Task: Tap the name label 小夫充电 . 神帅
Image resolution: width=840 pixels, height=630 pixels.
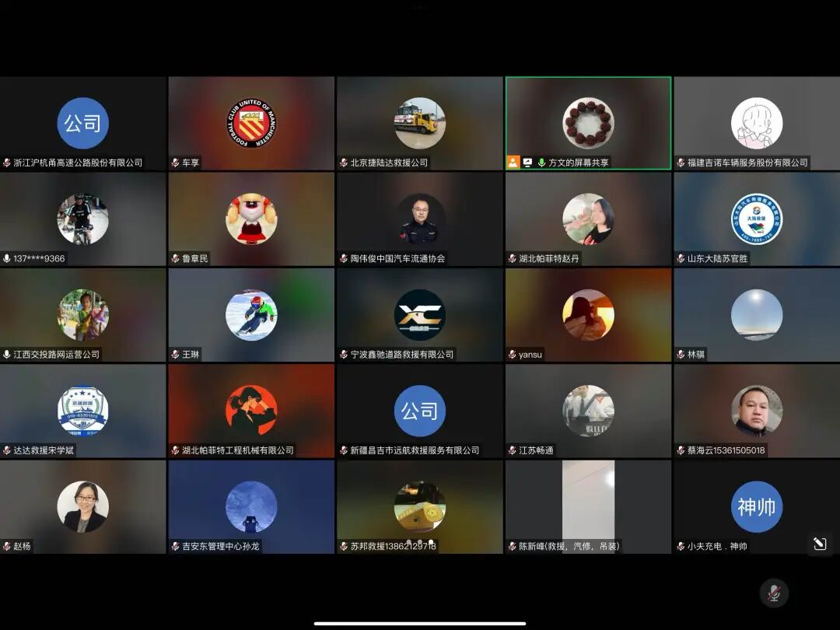Action: pos(717,546)
